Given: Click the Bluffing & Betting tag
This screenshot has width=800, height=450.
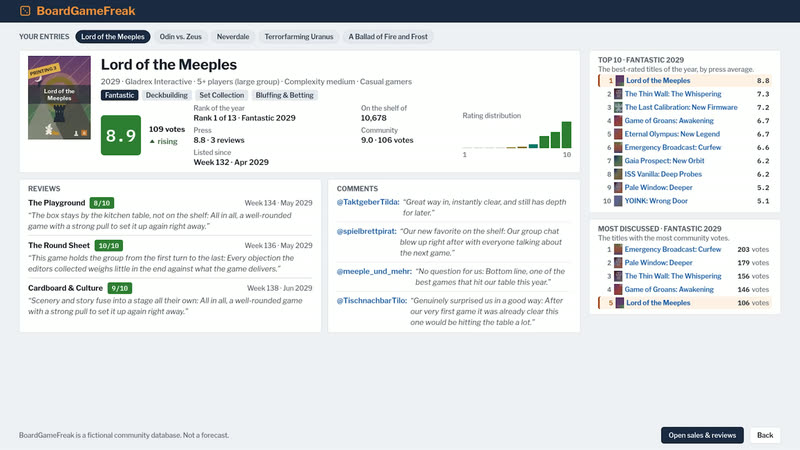Looking at the screenshot, I should [x=284, y=95].
